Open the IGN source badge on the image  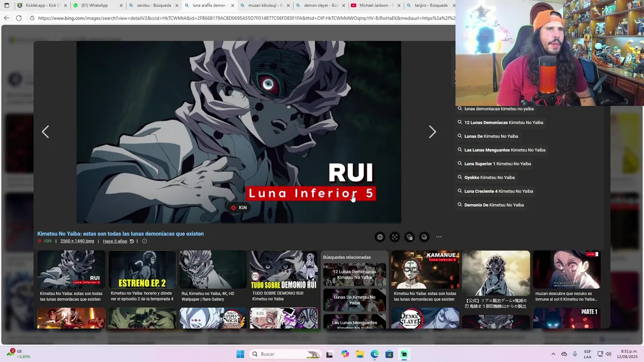238,208
